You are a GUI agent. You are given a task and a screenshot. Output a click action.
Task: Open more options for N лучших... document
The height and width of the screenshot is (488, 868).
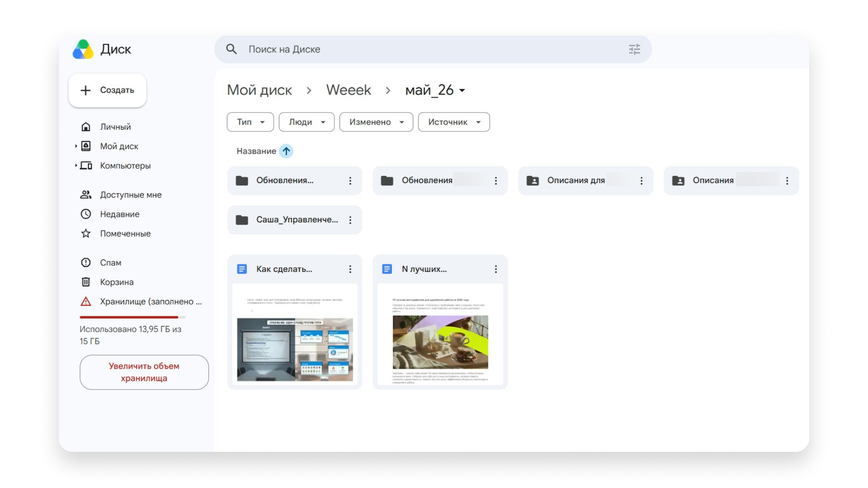pyautogui.click(x=496, y=269)
